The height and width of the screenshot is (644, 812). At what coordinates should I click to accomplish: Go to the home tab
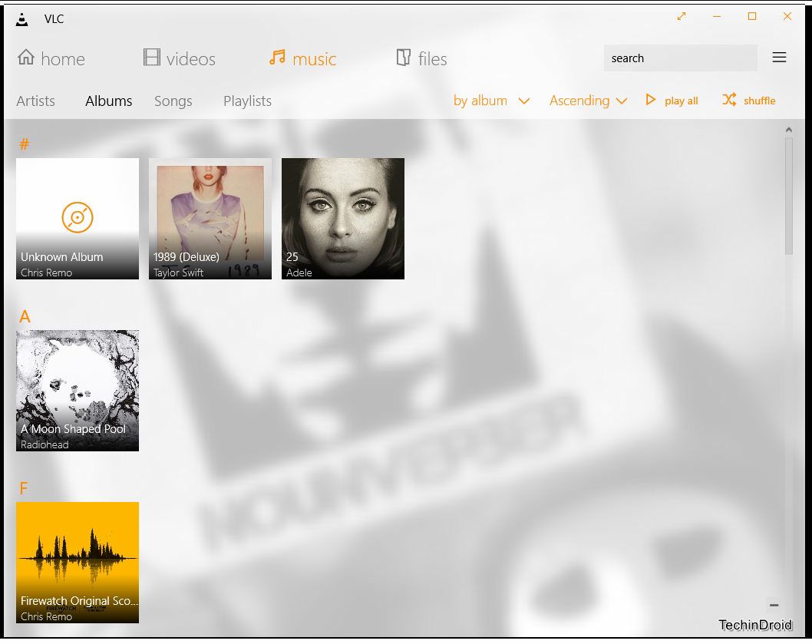click(51, 58)
